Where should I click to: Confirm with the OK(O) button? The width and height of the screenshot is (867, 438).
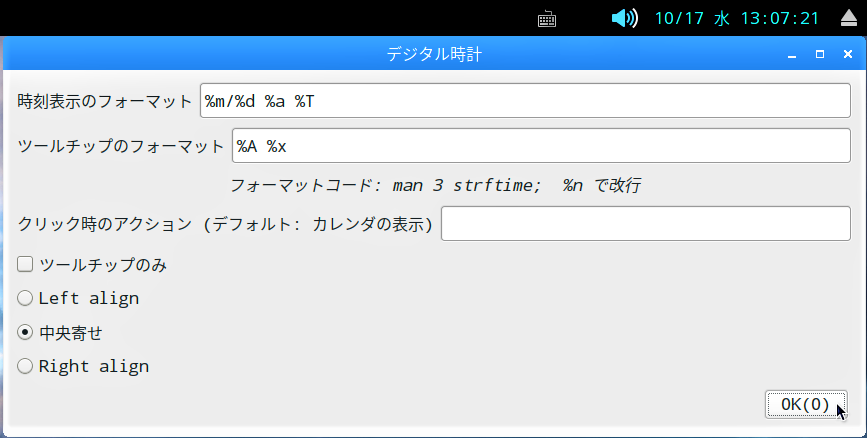pos(806,404)
